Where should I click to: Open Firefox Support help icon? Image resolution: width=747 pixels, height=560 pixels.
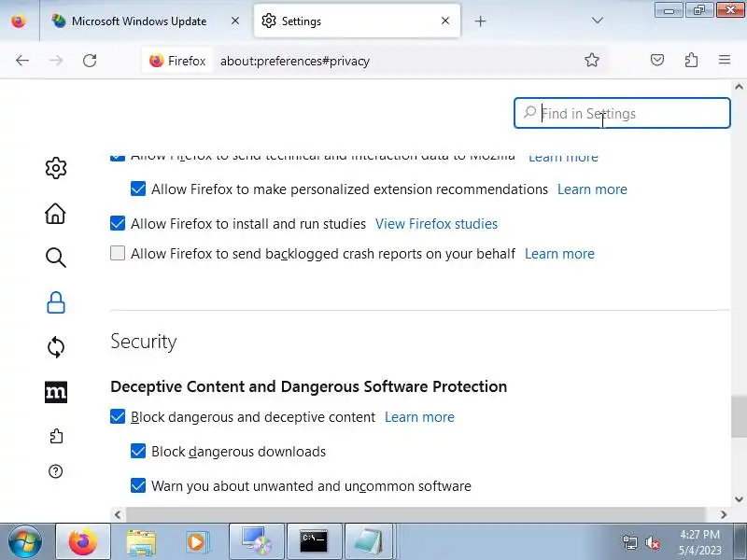(56, 471)
